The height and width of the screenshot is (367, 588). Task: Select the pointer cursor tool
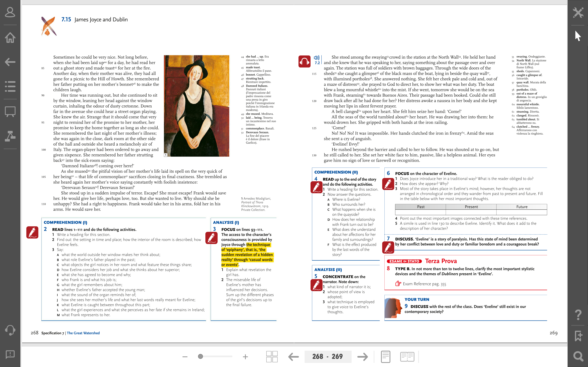(x=578, y=36)
